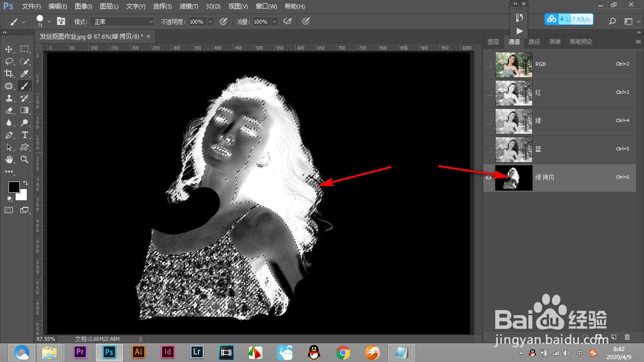This screenshot has height=362, width=644.
Task: Select the Blur tool
Action: pos(9,123)
